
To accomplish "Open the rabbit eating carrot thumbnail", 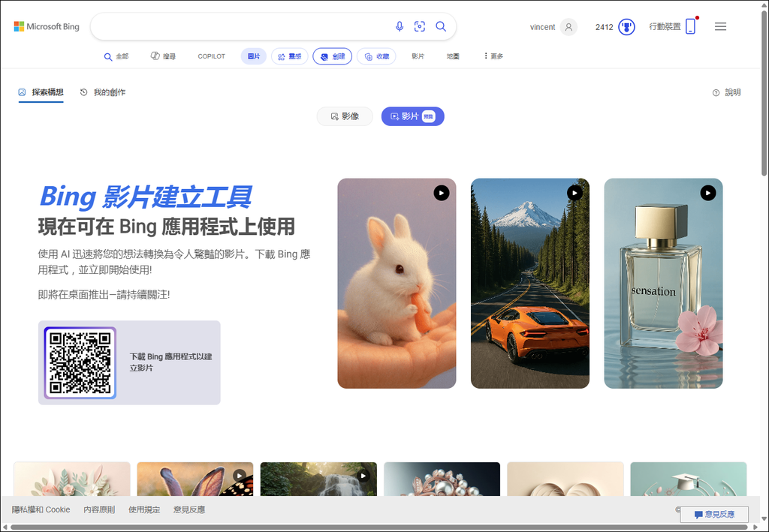I will point(397,284).
